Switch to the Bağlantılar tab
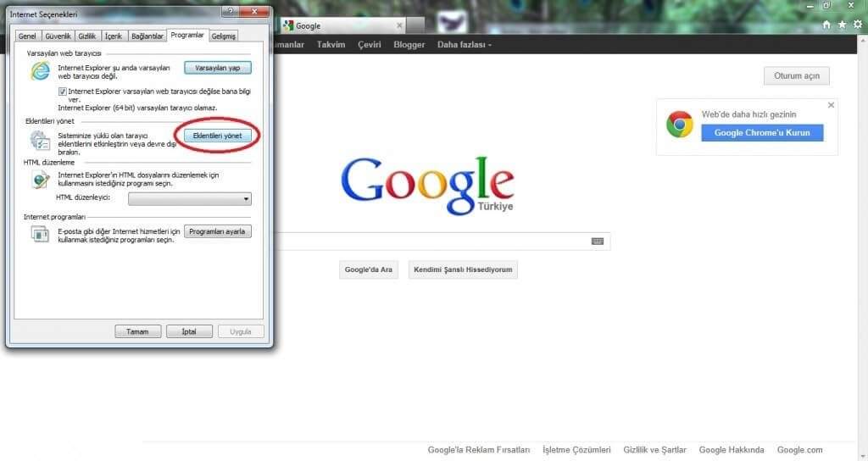The width and height of the screenshot is (868, 461). (x=147, y=36)
